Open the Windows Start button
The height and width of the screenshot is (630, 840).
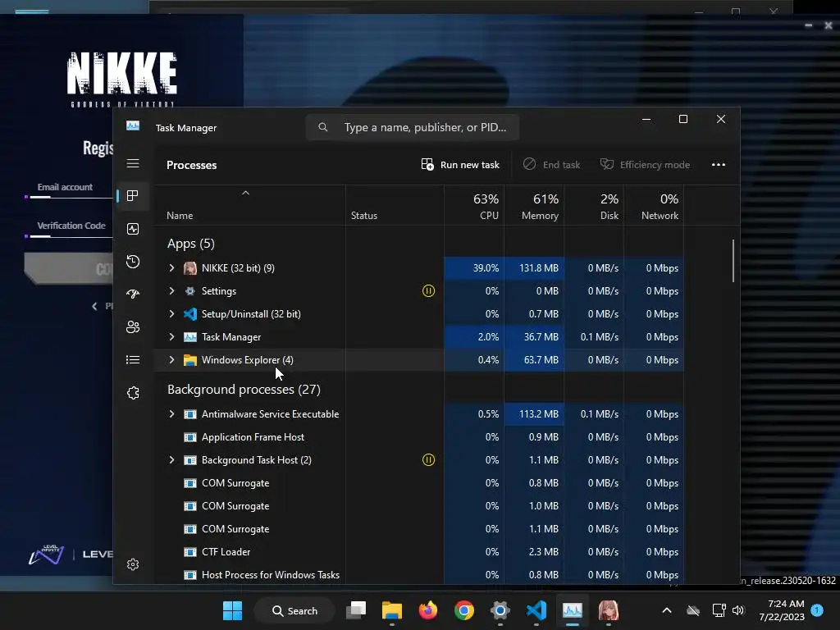click(232, 610)
